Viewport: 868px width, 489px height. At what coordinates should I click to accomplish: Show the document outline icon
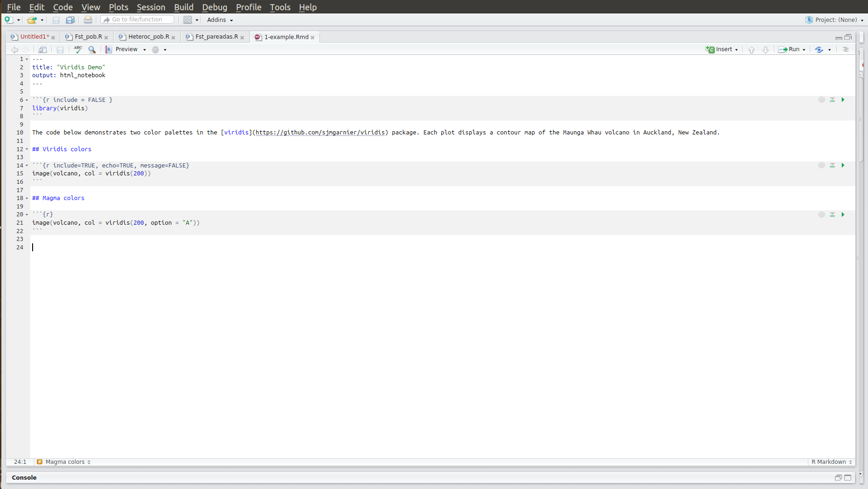(x=846, y=49)
